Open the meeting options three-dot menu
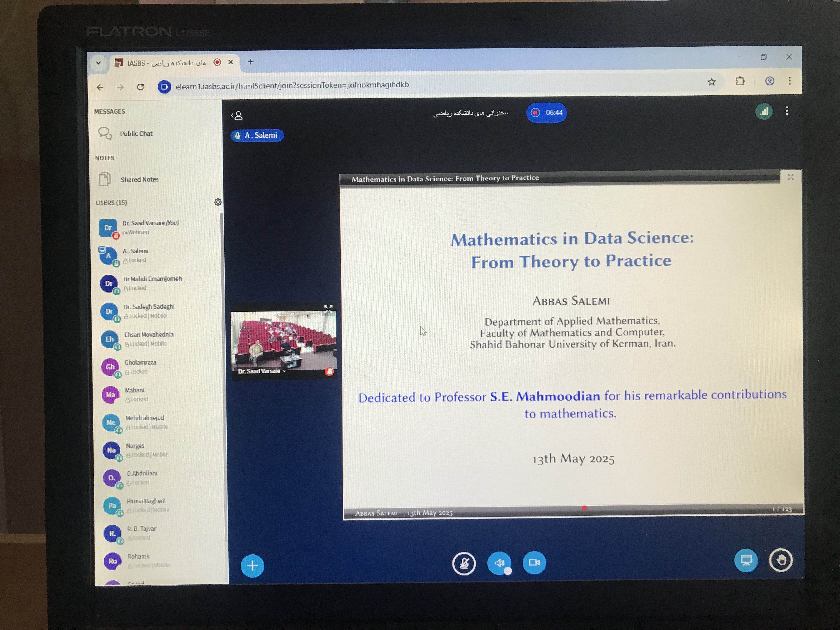The image size is (840, 630). 787,111
